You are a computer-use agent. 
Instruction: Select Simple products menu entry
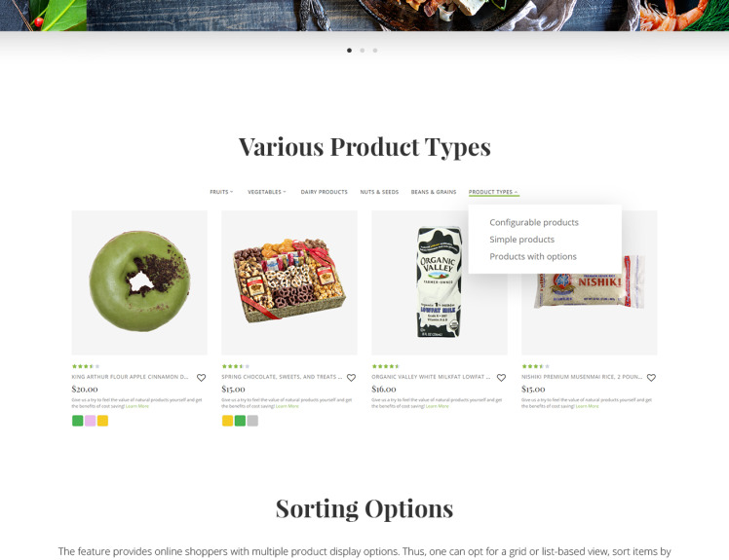[521, 240]
